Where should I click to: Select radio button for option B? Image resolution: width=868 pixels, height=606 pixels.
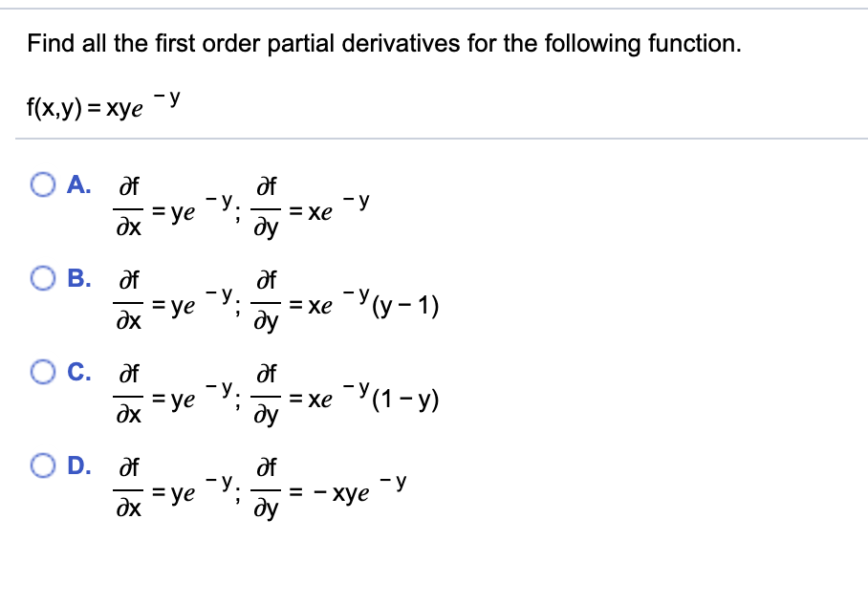pos(43,278)
